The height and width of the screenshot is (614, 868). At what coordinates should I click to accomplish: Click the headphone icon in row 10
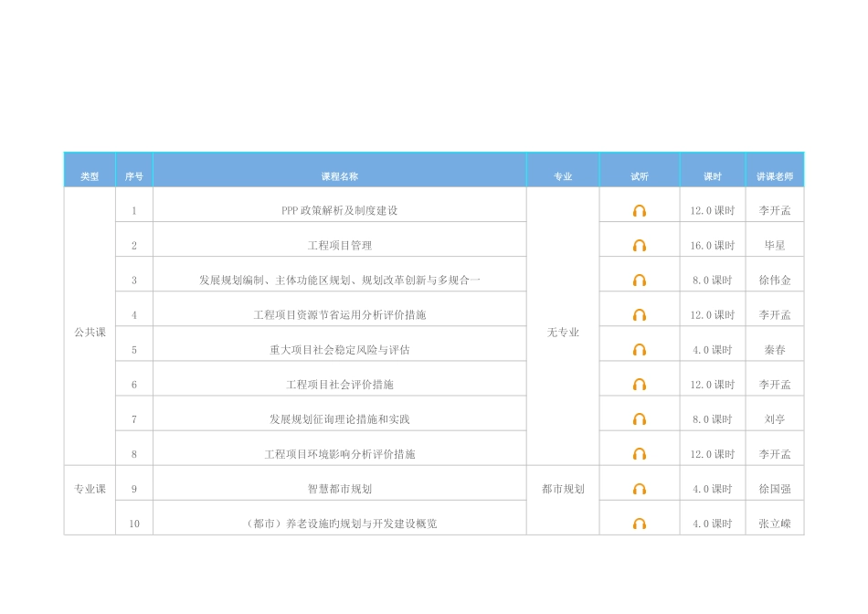640,524
